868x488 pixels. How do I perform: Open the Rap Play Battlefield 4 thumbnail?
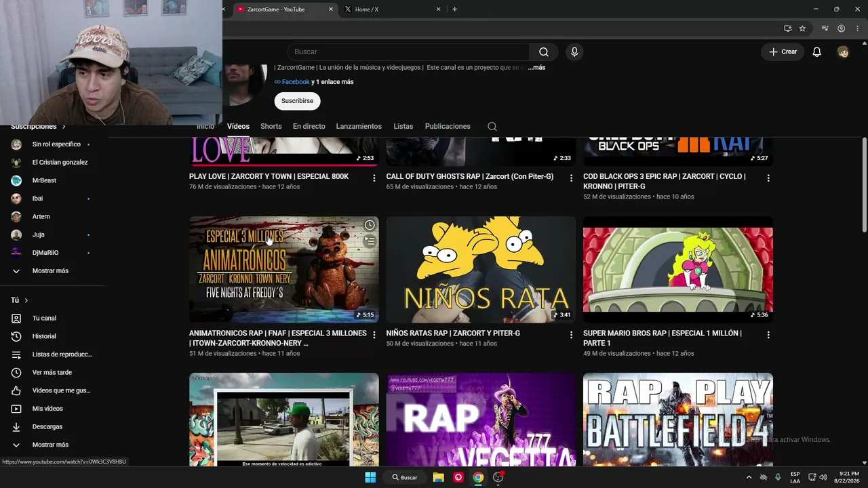click(x=678, y=420)
